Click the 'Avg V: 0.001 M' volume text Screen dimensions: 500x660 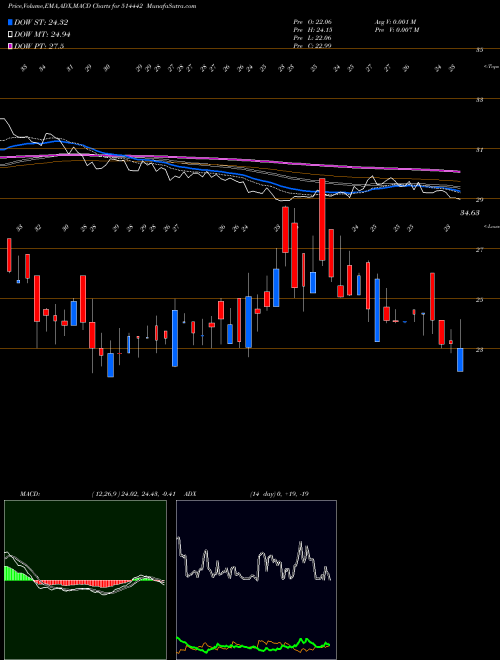395,22
